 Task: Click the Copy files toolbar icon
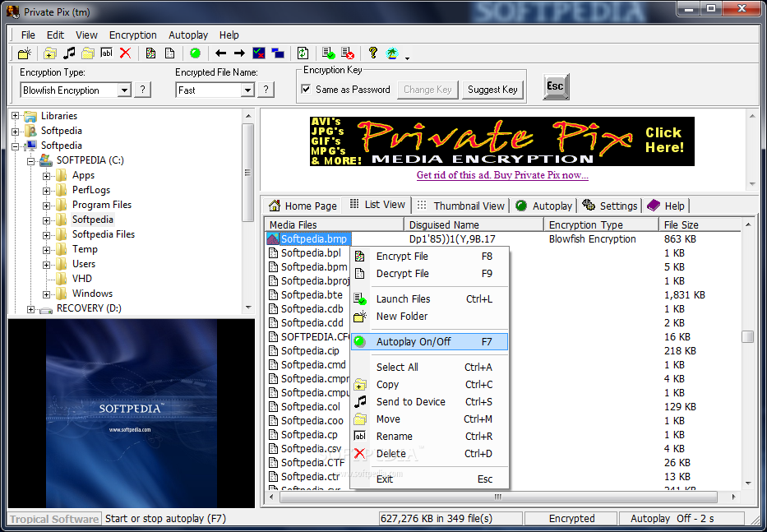click(x=50, y=53)
